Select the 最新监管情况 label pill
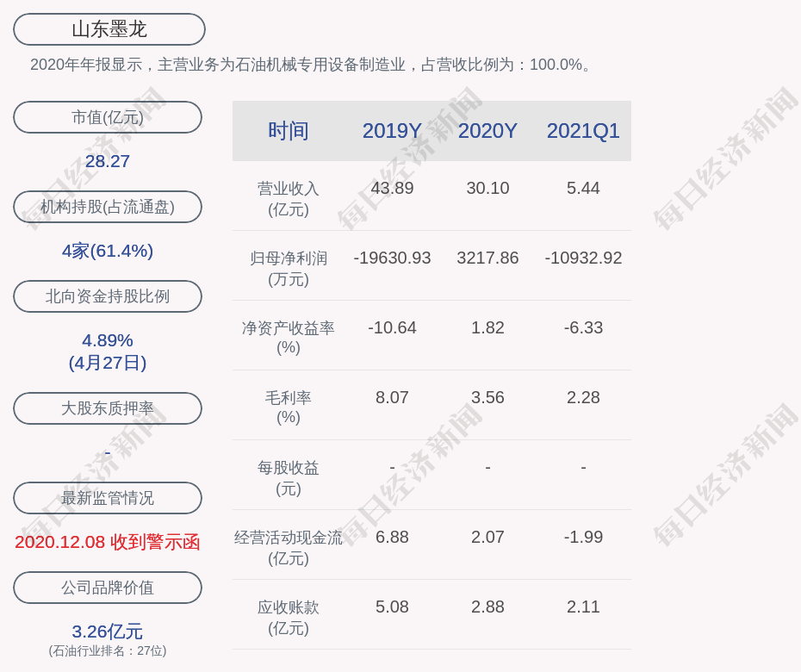 [x=108, y=498]
